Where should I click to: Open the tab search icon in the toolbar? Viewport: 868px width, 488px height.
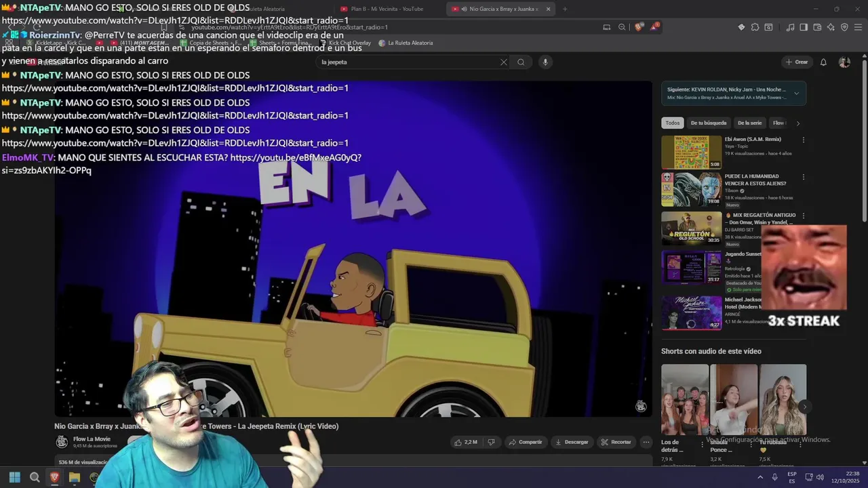click(768, 27)
